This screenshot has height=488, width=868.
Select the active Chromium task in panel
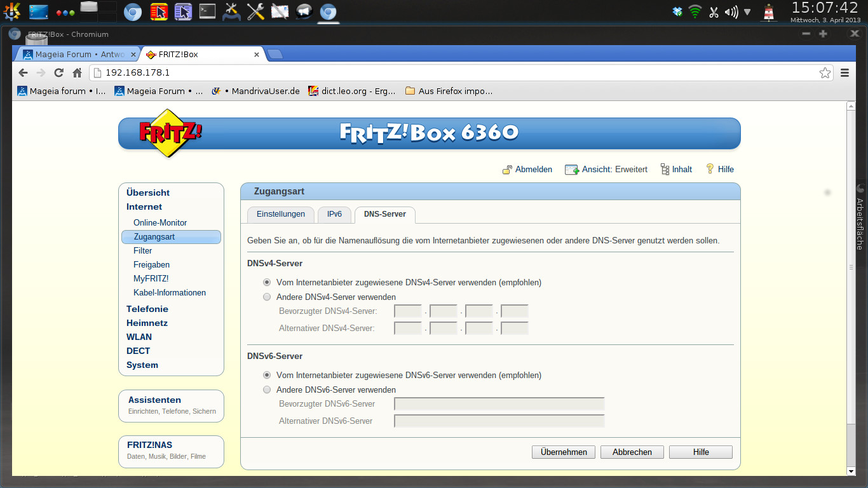pyautogui.click(x=328, y=11)
